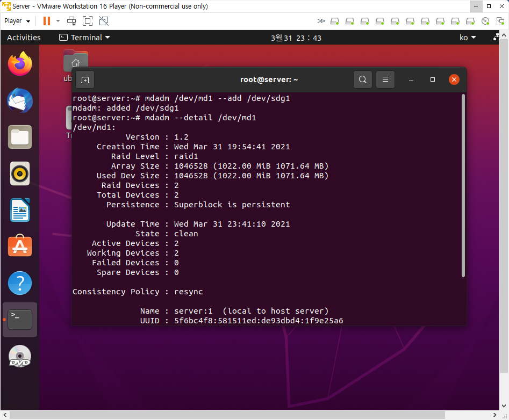Click the 'Persistence : Superblock is persistent' line

point(198,205)
